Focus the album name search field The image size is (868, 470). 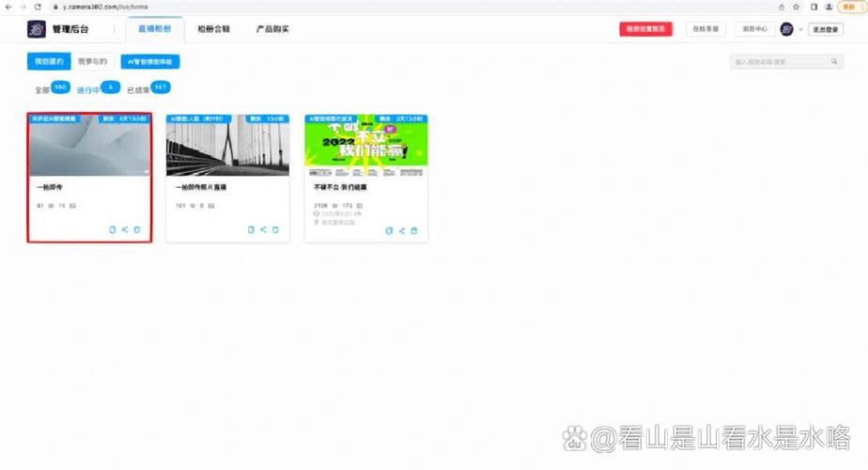(786, 61)
